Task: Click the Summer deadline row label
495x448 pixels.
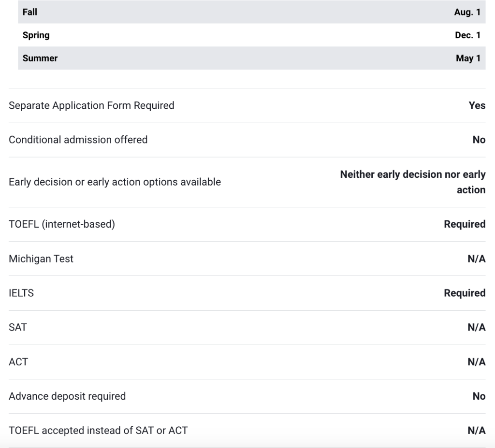Action: click(40, 58)
